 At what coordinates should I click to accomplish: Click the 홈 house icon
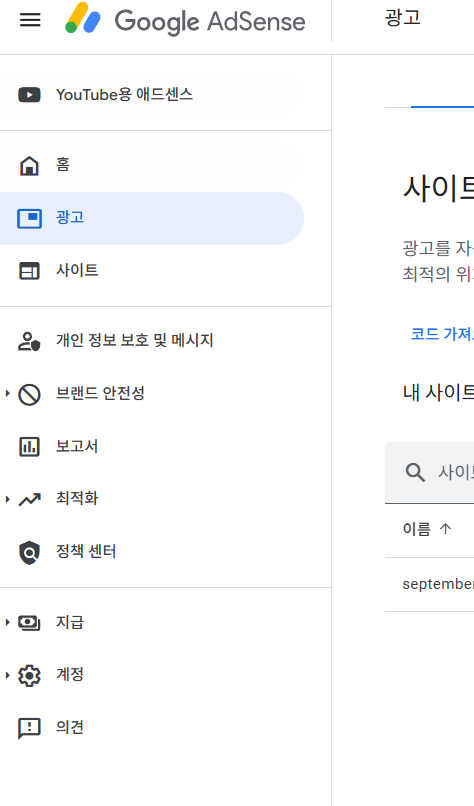pyautogui.click(x=29, y=166)
